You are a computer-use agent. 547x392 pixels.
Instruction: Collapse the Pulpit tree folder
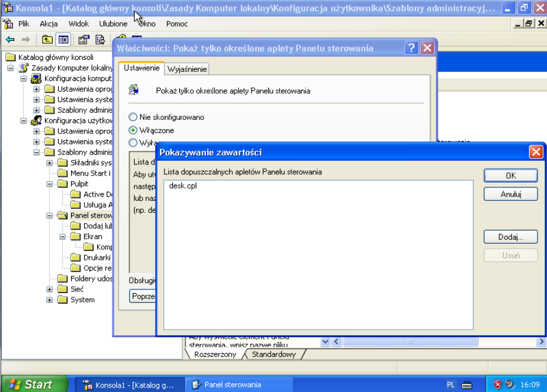click(x=50, y=184)
